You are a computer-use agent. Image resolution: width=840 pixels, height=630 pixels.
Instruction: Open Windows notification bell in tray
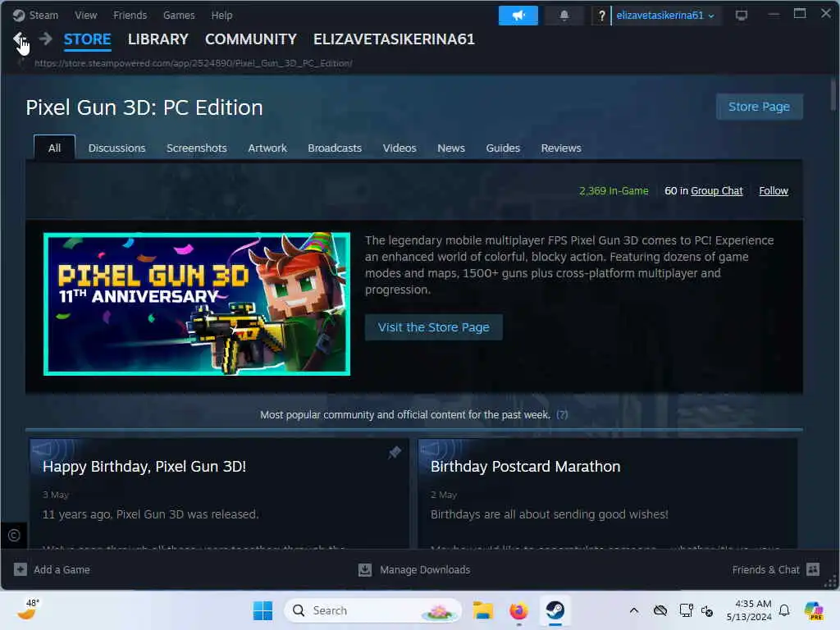point(784,610)
